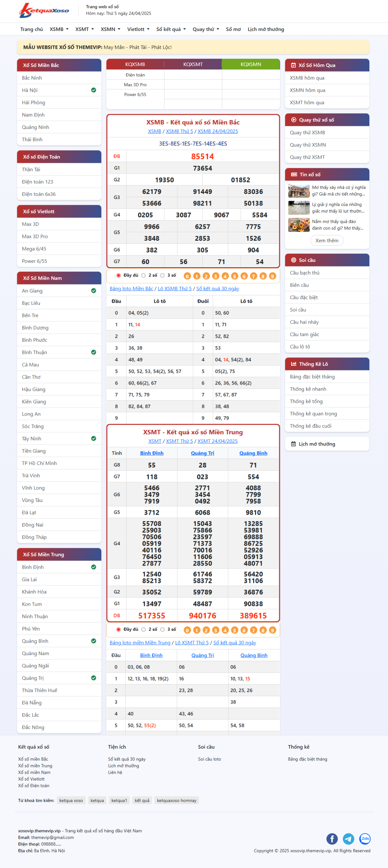Click the Xem thêm button
The height and width of the screenshot is (868, 388).
(x=327, y=240)
